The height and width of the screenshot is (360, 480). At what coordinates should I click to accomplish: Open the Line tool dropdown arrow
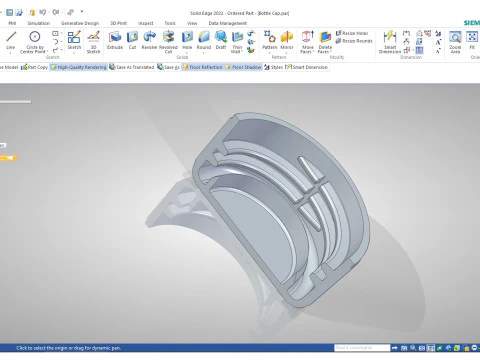11,53
